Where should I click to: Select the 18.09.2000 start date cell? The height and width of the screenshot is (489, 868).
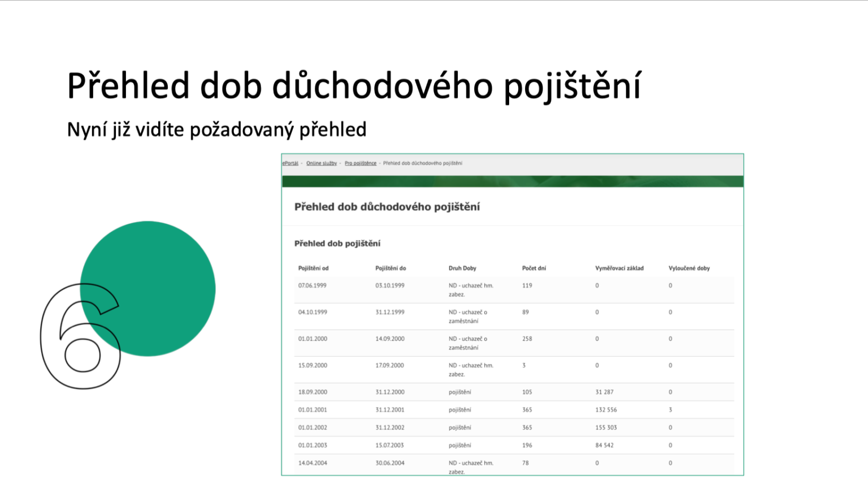(313, 392)
